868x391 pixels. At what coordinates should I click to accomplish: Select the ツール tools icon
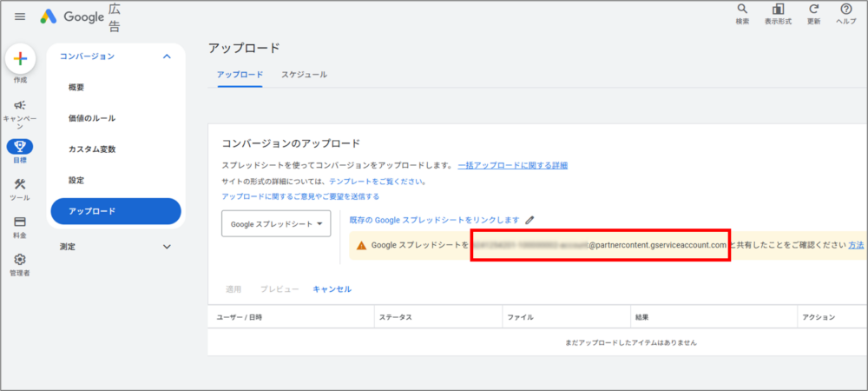(x=20, y=184)
